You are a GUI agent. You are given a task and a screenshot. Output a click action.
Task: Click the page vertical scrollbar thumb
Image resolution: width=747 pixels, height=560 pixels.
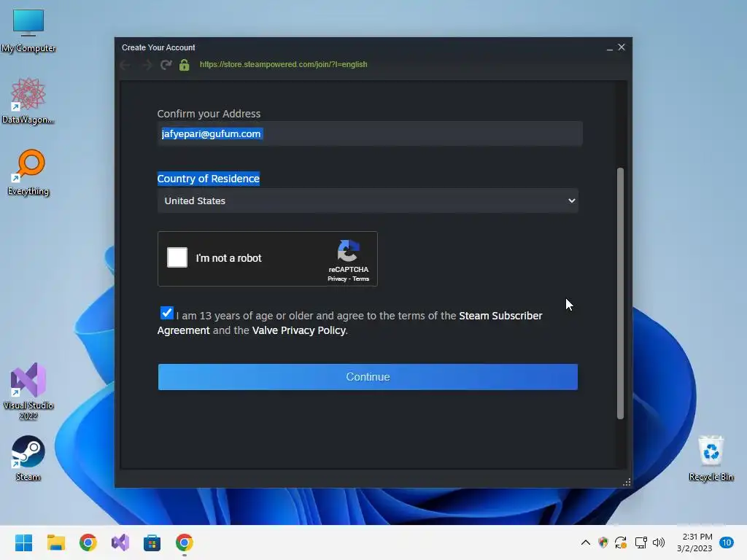(620, 293)
